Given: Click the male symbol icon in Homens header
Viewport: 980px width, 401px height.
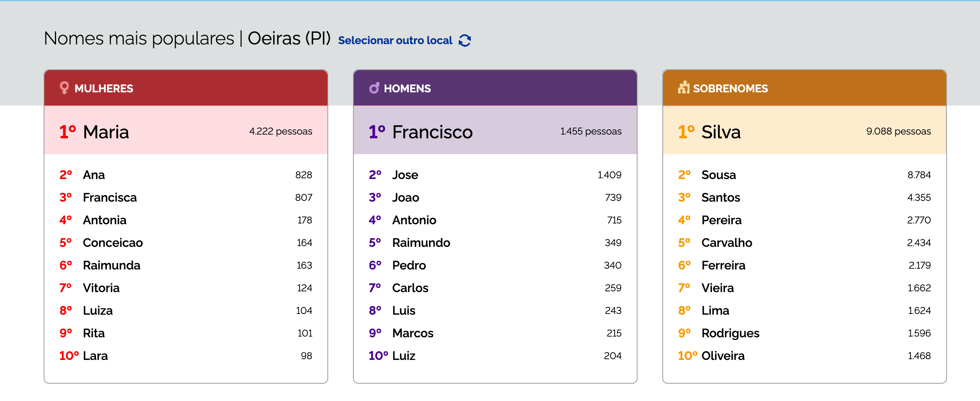Looking at the screenshot, I should tap(374, 88).
